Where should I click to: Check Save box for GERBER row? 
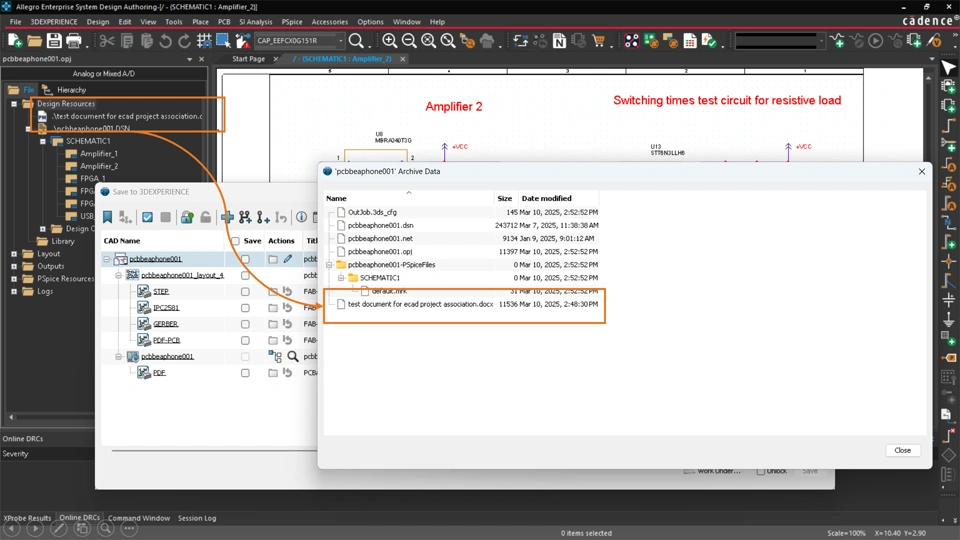[x=245, y=324]
